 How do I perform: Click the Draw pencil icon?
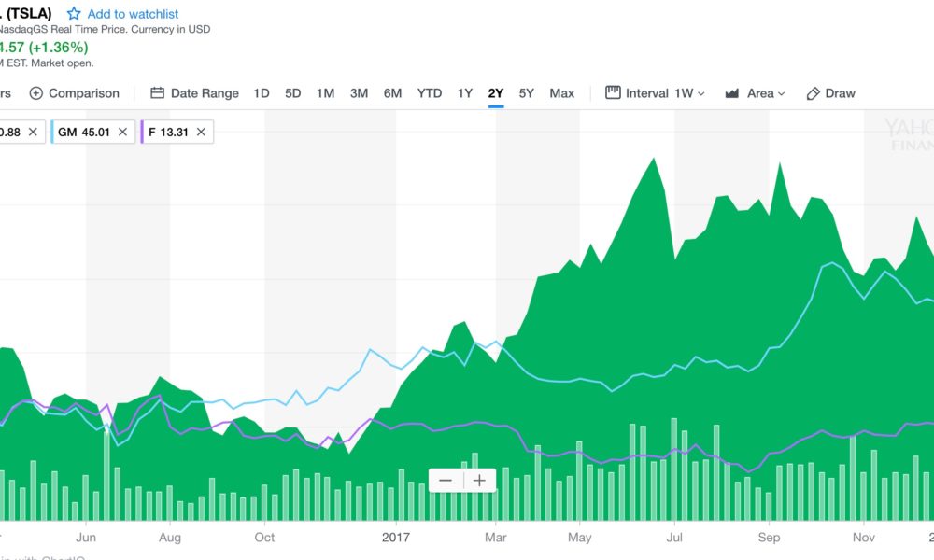[x=814, y=93]
